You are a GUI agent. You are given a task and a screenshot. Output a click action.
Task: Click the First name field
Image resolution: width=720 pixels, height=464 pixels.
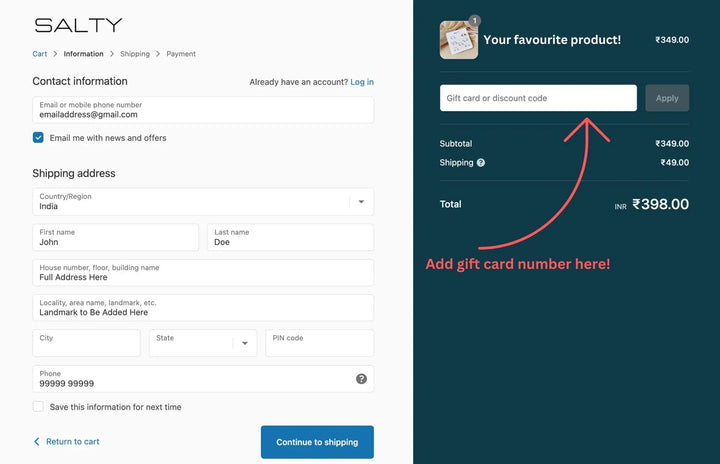[116, 237]
